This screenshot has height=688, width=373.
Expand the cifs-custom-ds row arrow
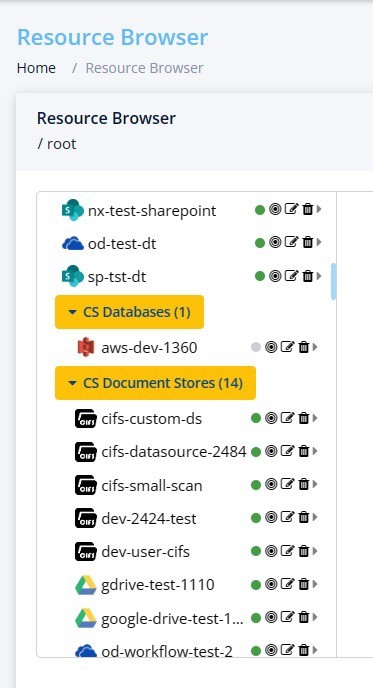[315, 418]
